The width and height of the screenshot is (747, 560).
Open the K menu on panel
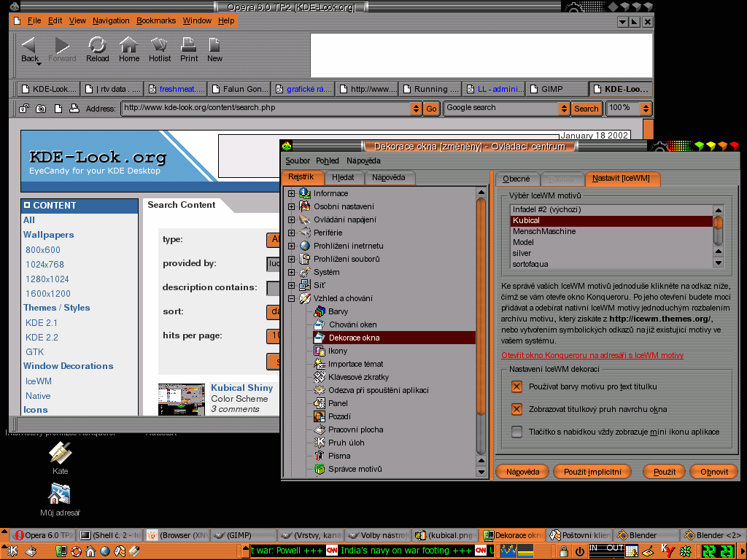(x=11, y=551)
